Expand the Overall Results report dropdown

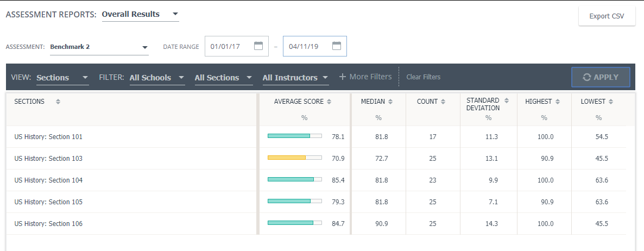(x=175, y=14)
